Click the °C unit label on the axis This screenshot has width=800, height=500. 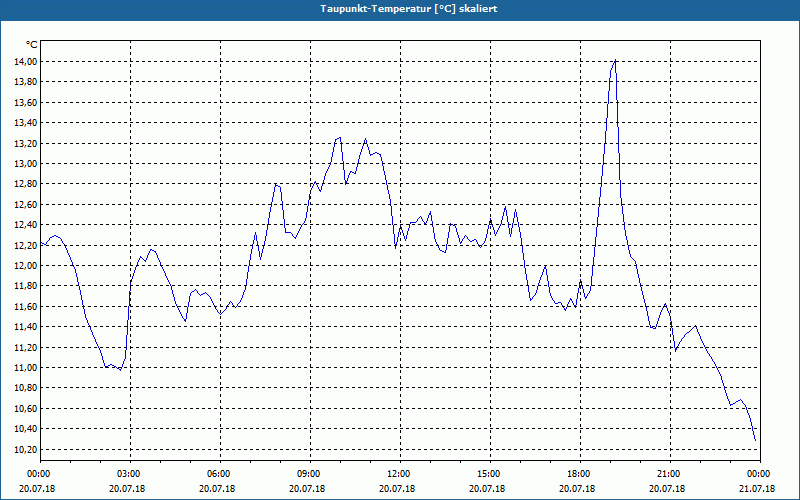click(x=31, y=45)
